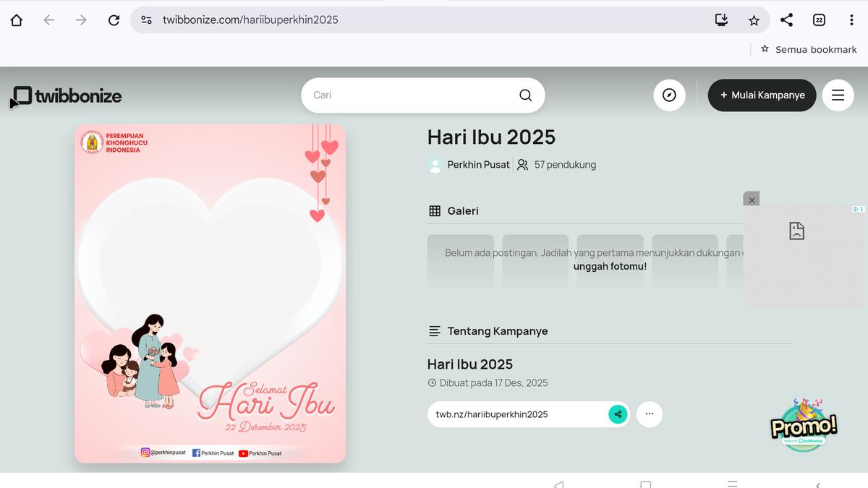Toggle the bookmark star for this page
868x488 pixels.
(x=754, y=20)
